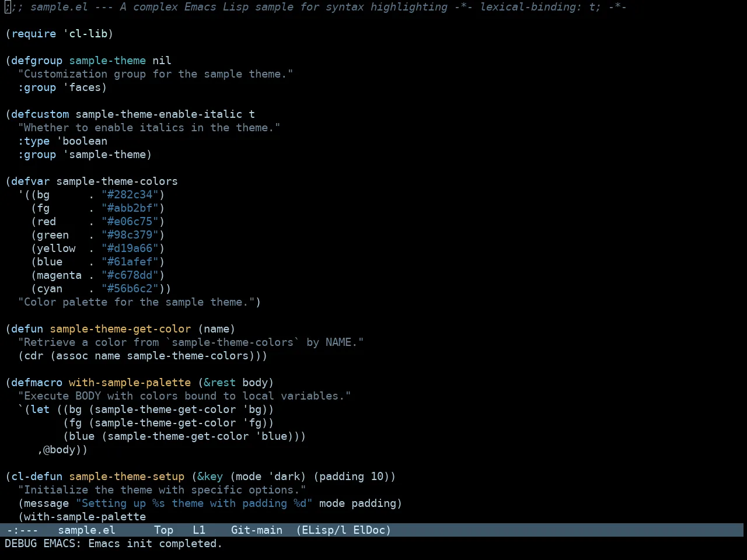Click the docstring "Whether to enable italics in the theme."
Viewport: 747px width, 560px height.
(x=149, y=127)
